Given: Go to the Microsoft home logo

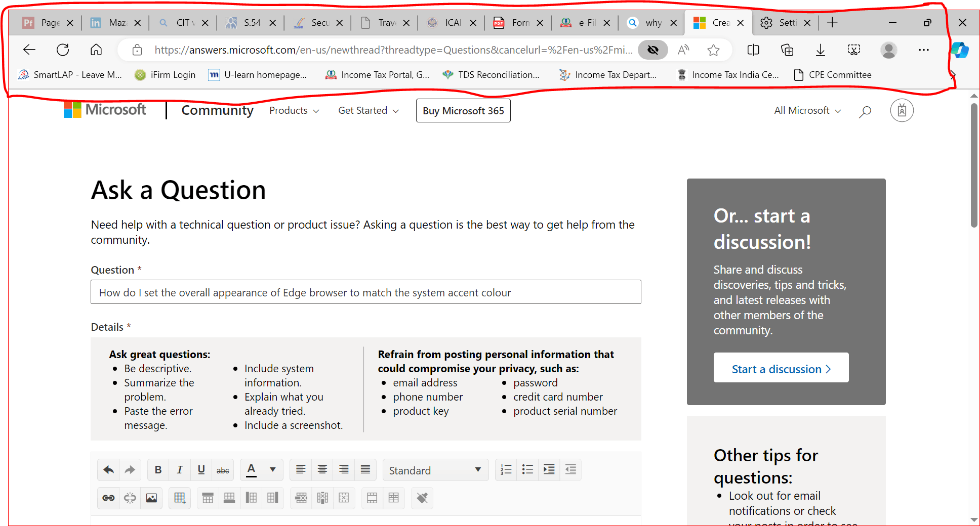Looking at the screenshot, I should pos(105,110).
